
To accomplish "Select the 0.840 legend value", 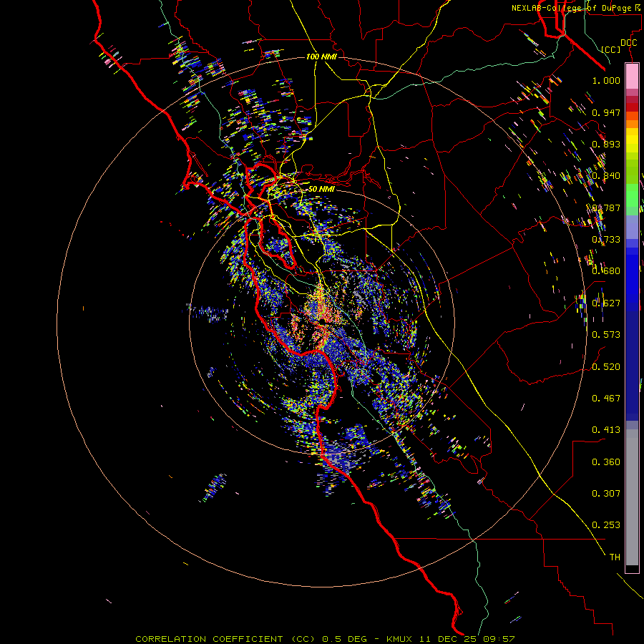I will (x=606, y=176).
